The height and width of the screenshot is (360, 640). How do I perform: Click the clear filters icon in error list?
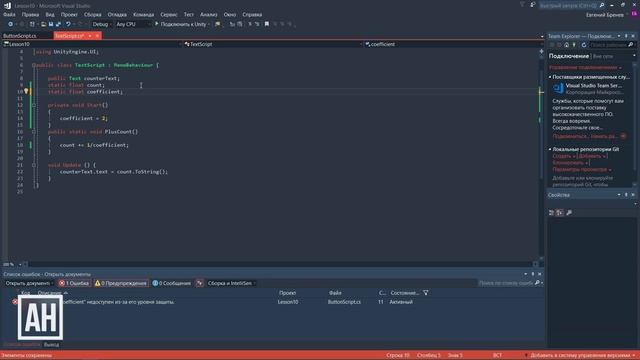point(199,283)
